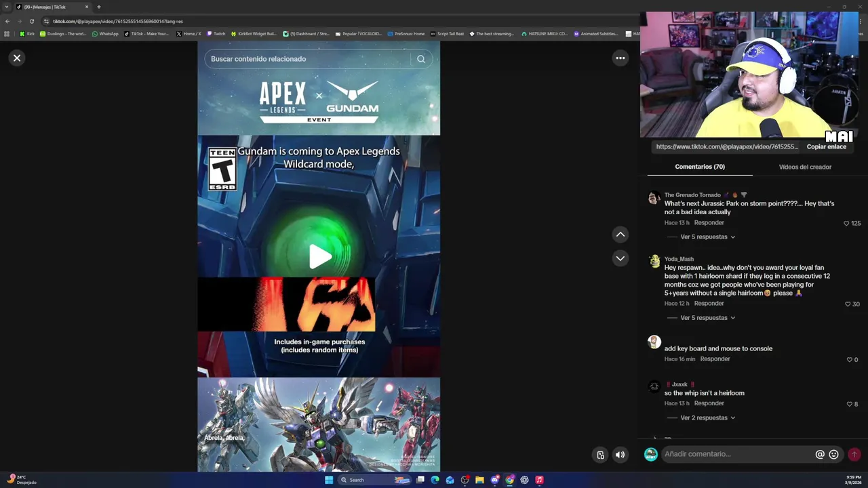Viewport: 868px width, 488px height.
Task: Open the Twitch bookmark
Action: click(x=216, y=33)
